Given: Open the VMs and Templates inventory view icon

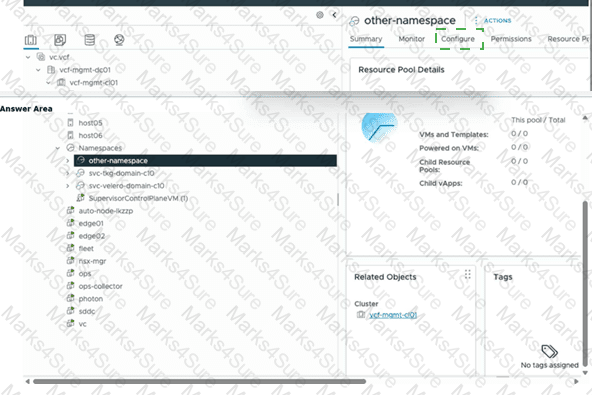Looking at the screenshot, I should [60, 40].
